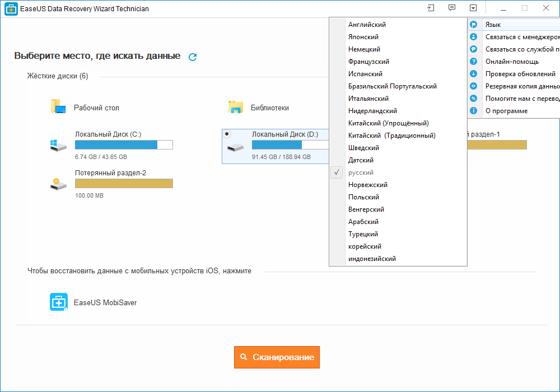560x392 pixels.
Task: Select Резервная копия данных menu item
Action: 514,86
